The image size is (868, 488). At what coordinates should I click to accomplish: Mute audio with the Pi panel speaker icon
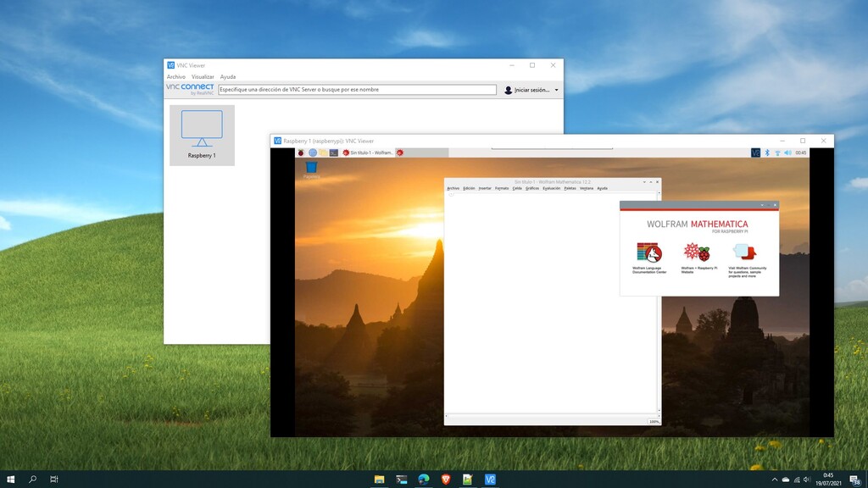[788, 152]
